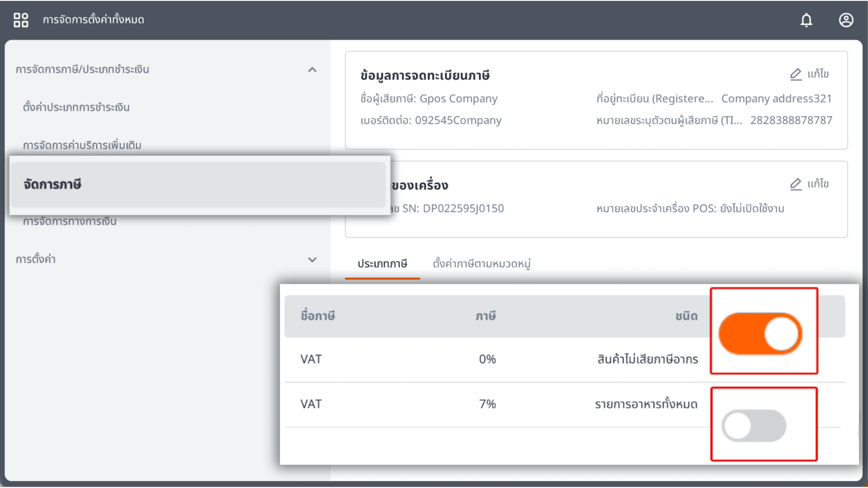Click the ชื่อภาษี column header
Image resolution: width=868 pixels, height=488 pixels.
pos(317,316)
